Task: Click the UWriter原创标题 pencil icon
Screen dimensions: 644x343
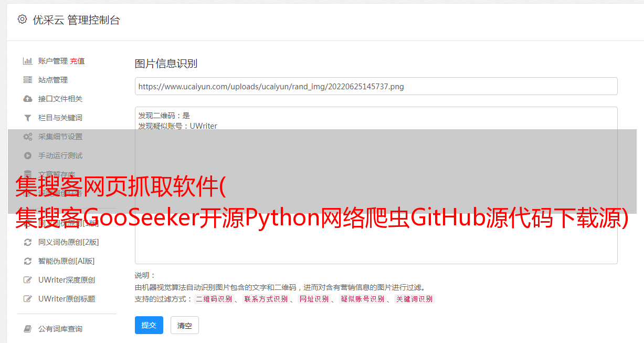Action: coord(28,299)
